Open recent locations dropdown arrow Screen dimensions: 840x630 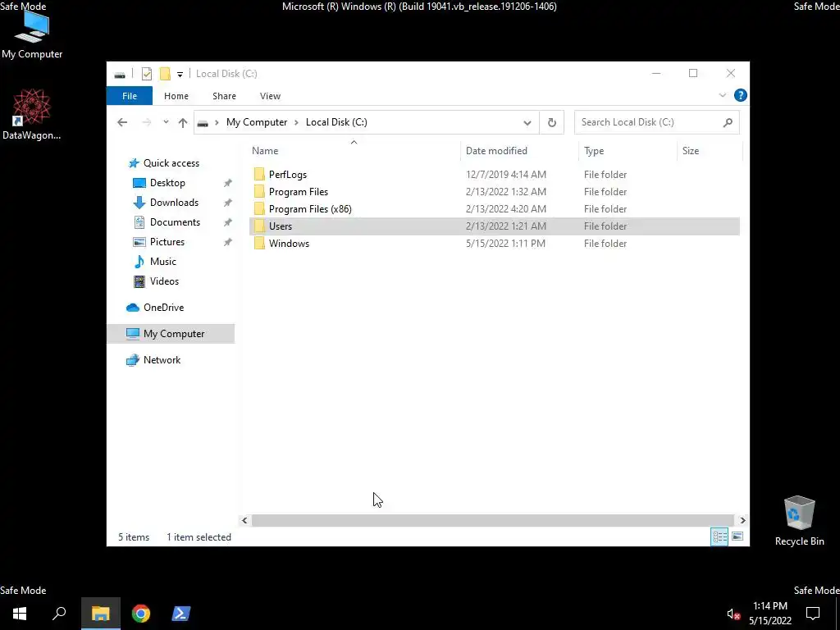point(166,122)
